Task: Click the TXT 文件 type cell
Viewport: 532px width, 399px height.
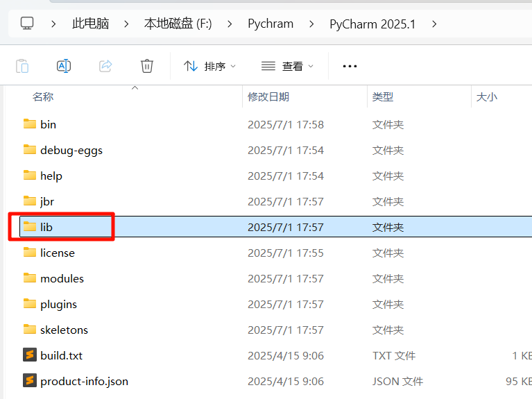Action: pyautogui.click(x=394, y=355)
